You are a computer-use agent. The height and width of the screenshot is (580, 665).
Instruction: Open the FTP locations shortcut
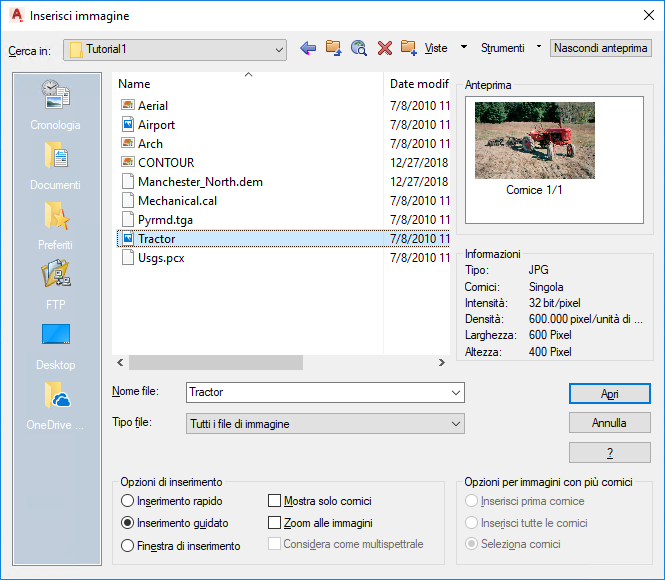[56, 285]
